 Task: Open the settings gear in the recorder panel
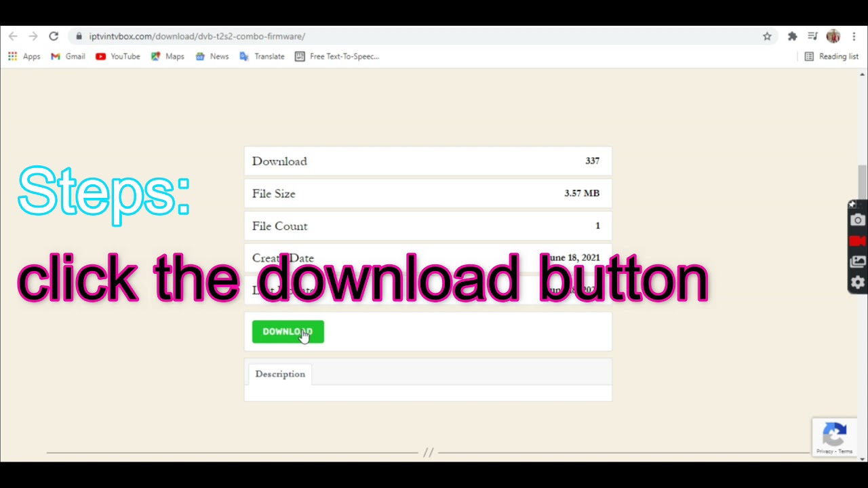(858, 283)
